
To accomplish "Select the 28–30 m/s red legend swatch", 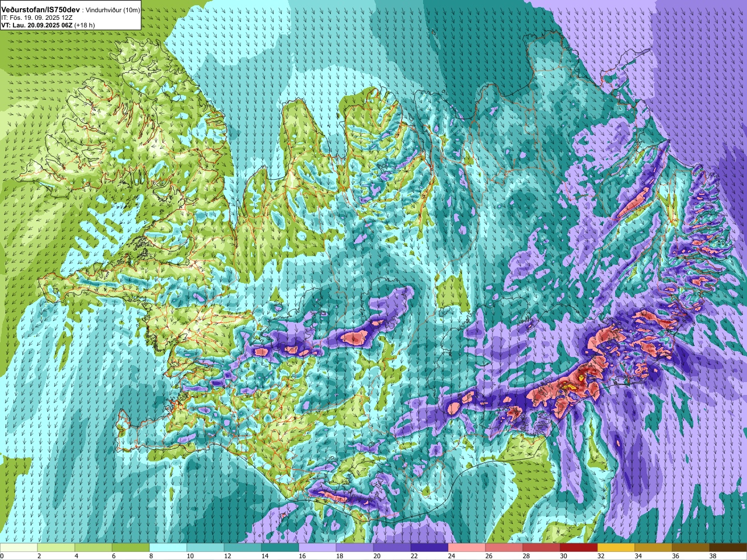I will tap(542, 548).
